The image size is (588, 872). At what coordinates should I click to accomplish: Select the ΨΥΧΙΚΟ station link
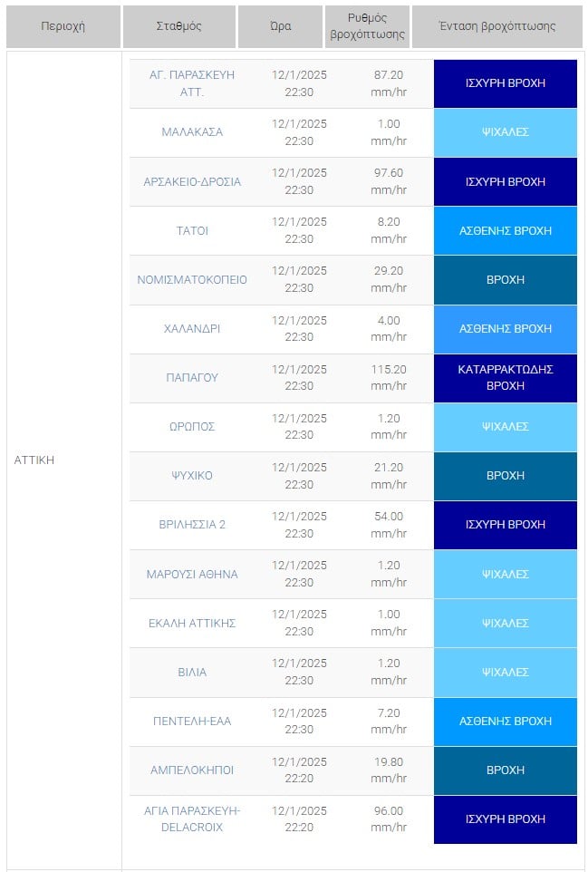[192, 476]
